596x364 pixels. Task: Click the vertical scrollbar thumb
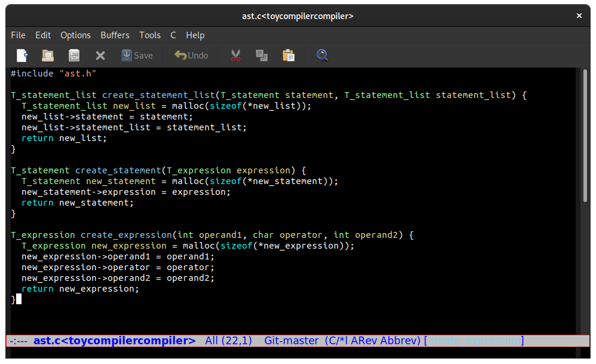586,136
